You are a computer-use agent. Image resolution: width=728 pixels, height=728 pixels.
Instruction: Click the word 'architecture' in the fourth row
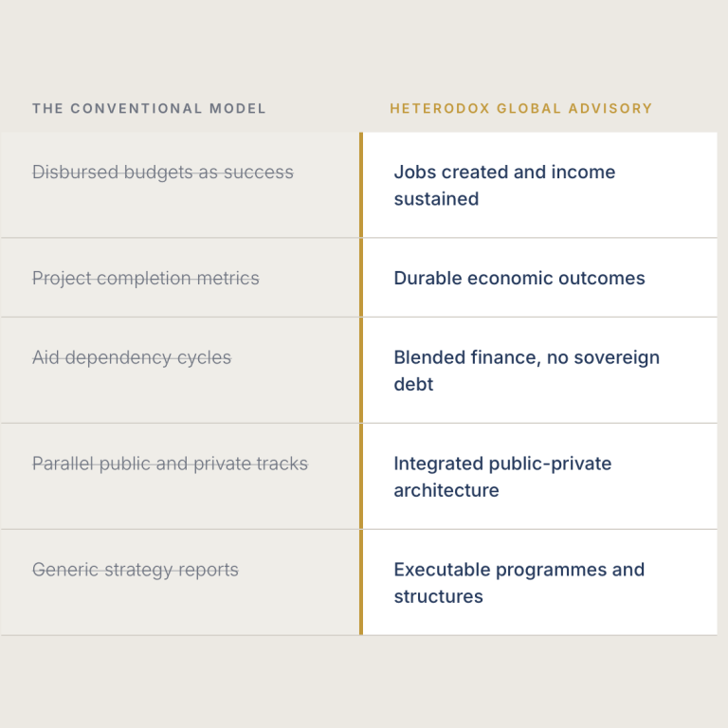click(446, 490)
